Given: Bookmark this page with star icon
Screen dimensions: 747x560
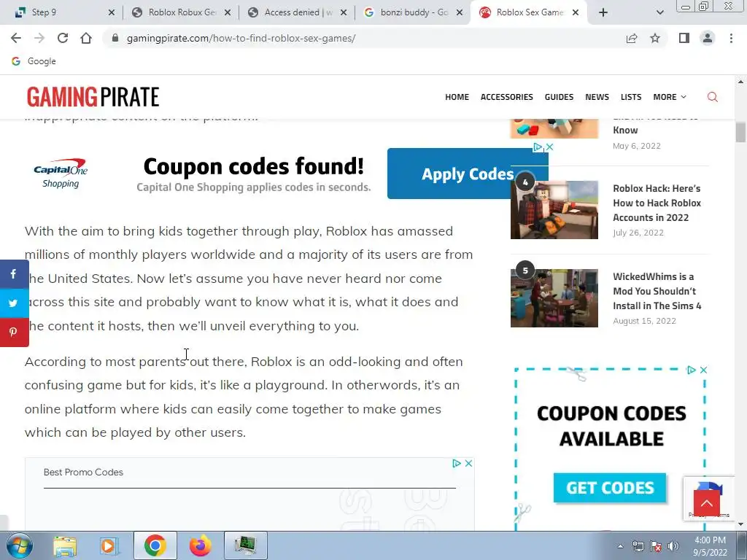Looking at the screenshot, I should click(x=655, y=38).
